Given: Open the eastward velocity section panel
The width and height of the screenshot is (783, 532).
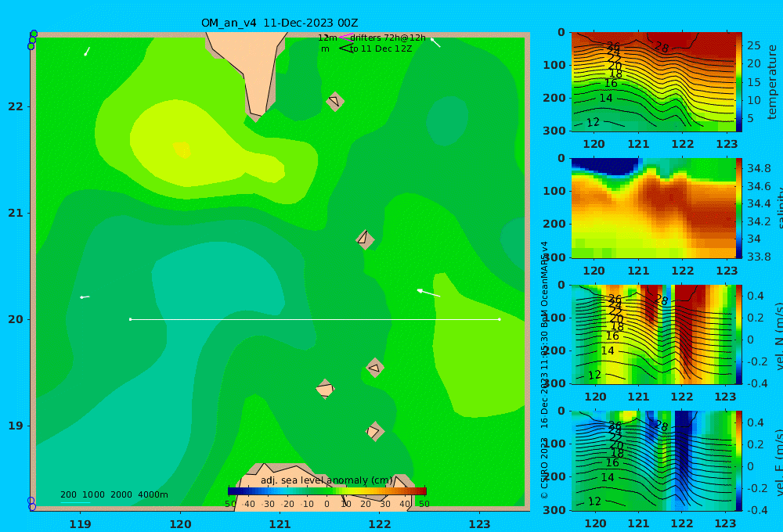Looking at the screenshot, I should click(653, 461).
